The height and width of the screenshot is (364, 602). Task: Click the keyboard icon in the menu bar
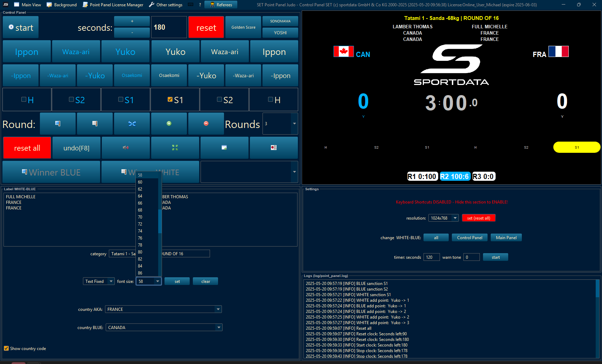[191, 5]
